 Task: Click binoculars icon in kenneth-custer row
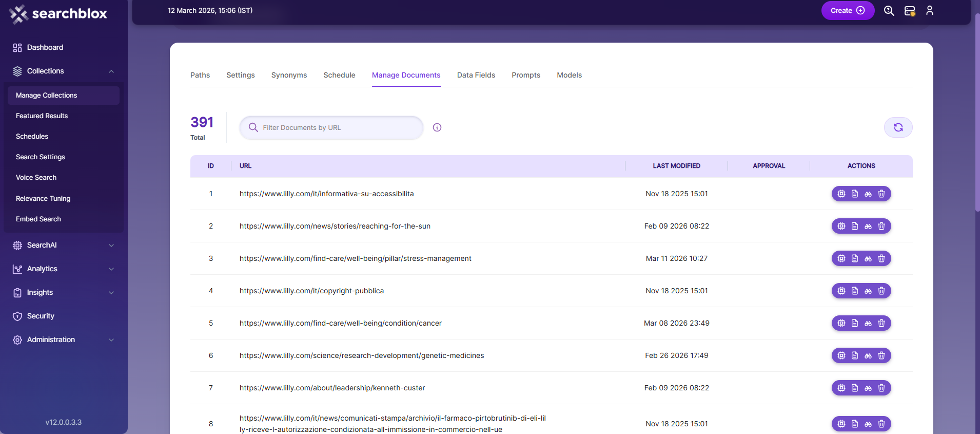(x=868, y=388)
